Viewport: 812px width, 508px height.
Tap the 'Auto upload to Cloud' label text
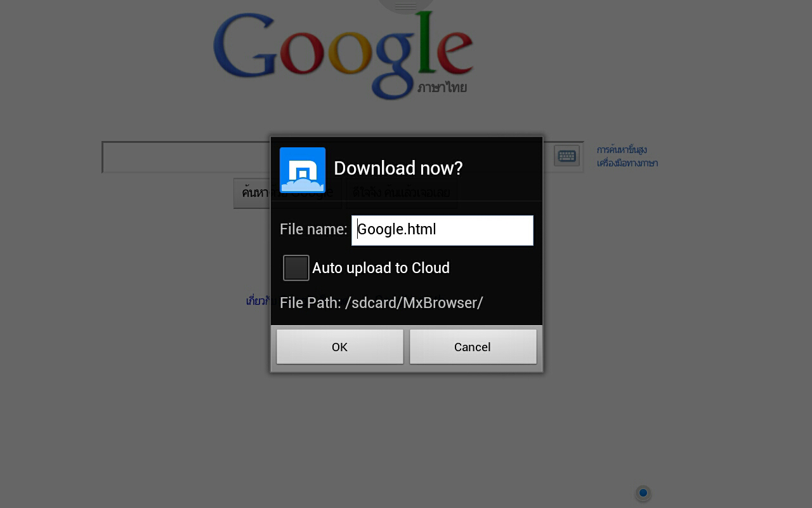(x=381, y=268)
